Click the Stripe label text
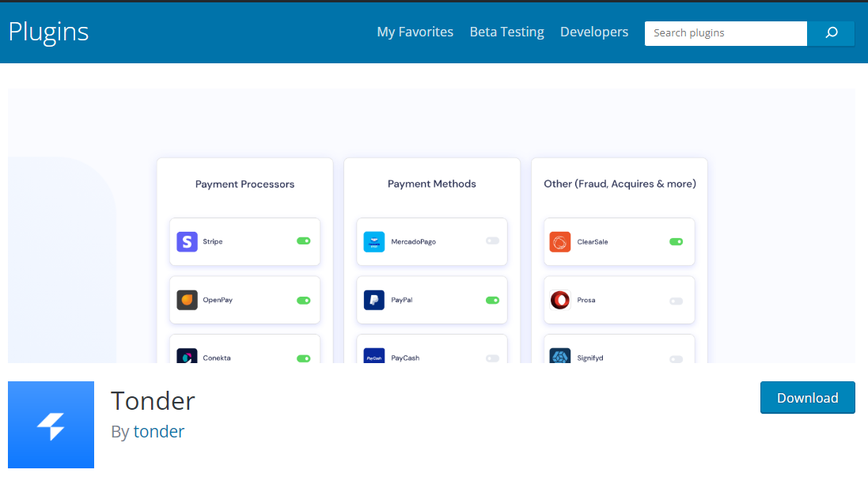 click(213, 242)
